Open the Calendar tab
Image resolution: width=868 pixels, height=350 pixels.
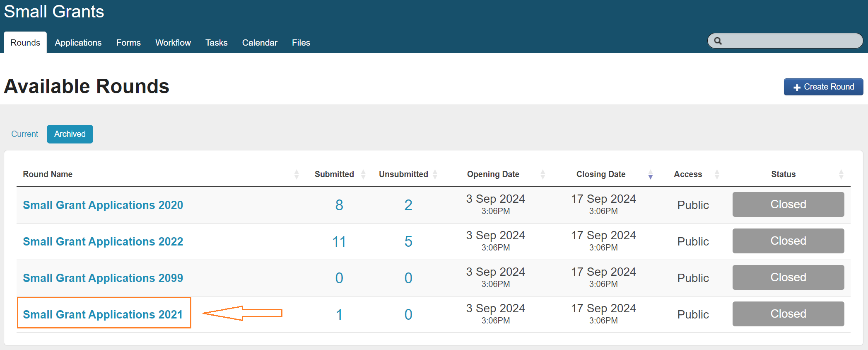260,43
